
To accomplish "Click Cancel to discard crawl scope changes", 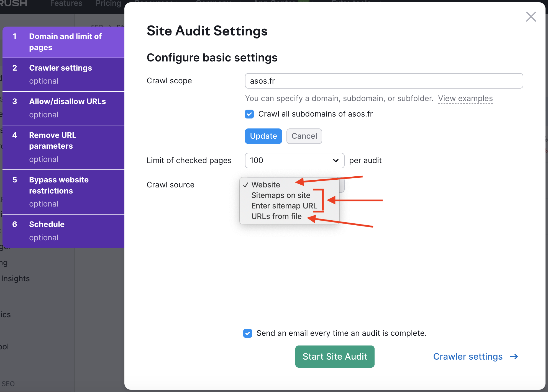I will click(304, 136).
